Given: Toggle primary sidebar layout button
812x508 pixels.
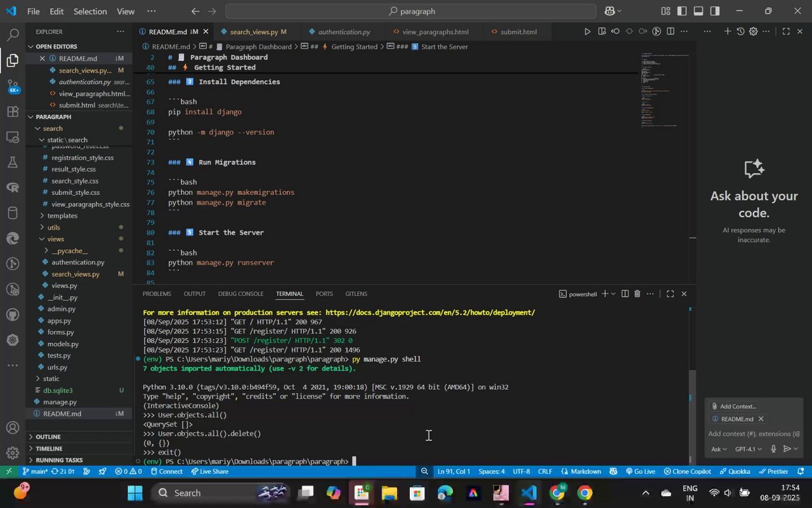Looking at the screenshot, I should coord(682,11).
